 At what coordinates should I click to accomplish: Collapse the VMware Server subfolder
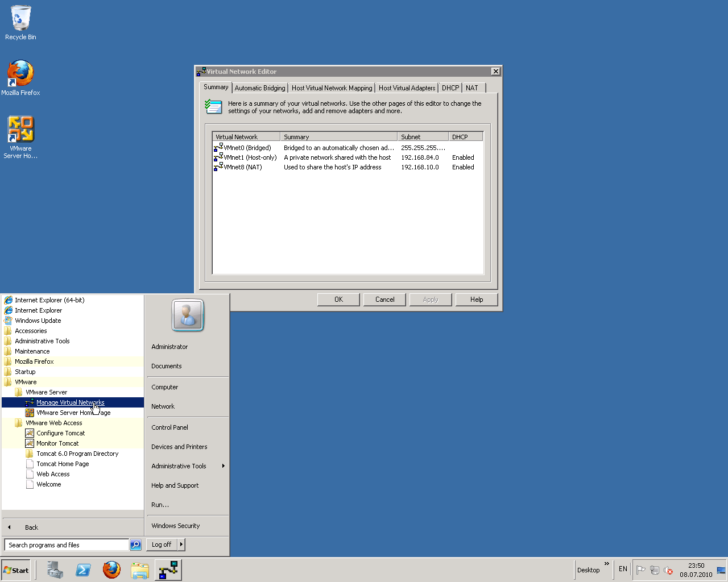(73, 392)
